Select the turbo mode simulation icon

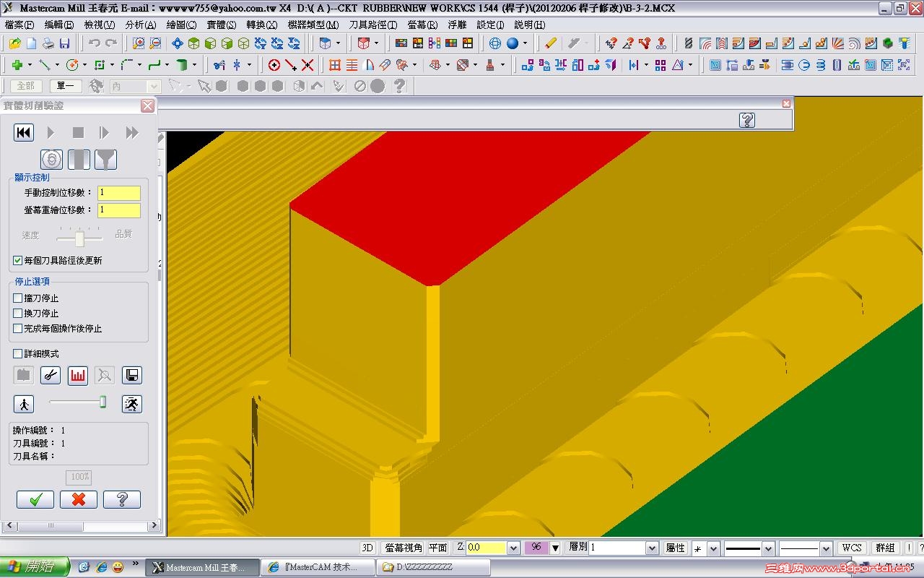point(51,159)
